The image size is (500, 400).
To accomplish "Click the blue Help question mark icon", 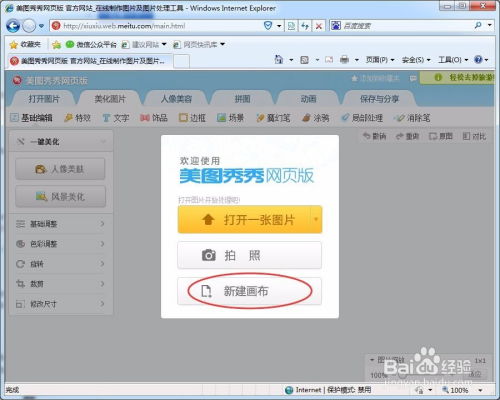I will 478,60.
